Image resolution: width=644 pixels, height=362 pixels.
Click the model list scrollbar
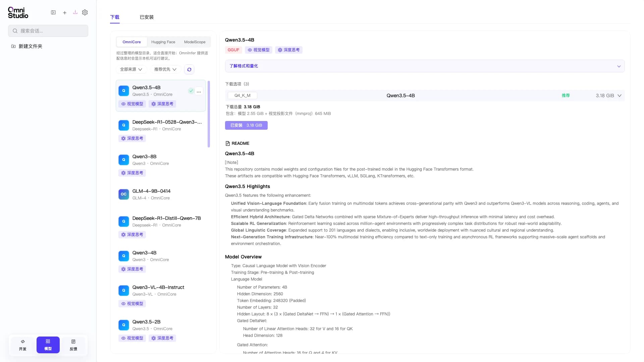[209, 114]
